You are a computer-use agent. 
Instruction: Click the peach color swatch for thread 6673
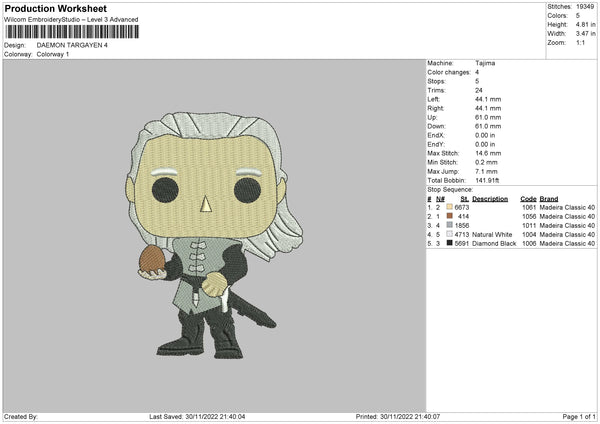pyautogui.click(x=449, y=207)
